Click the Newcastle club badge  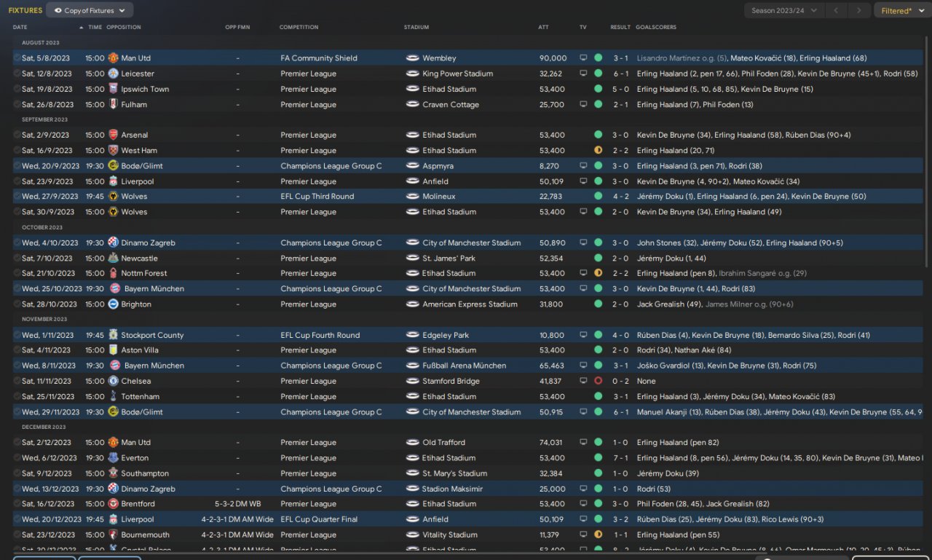coord(113,258)
